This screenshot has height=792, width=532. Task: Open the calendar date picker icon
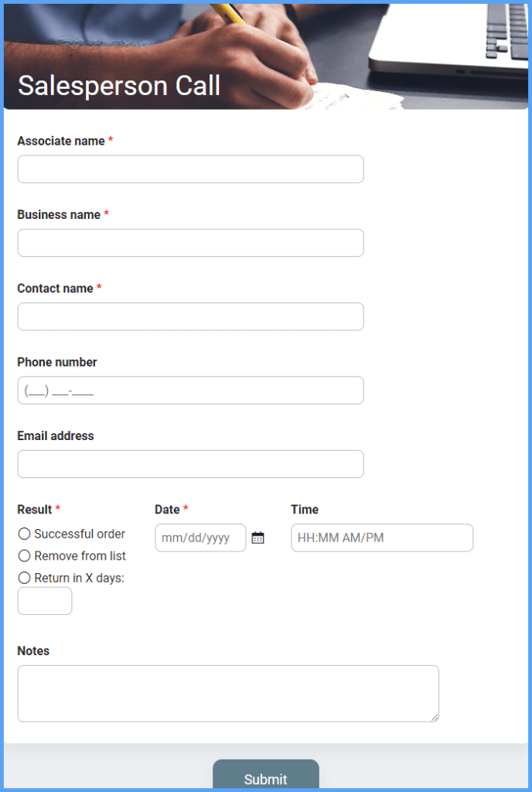(258, 538)
